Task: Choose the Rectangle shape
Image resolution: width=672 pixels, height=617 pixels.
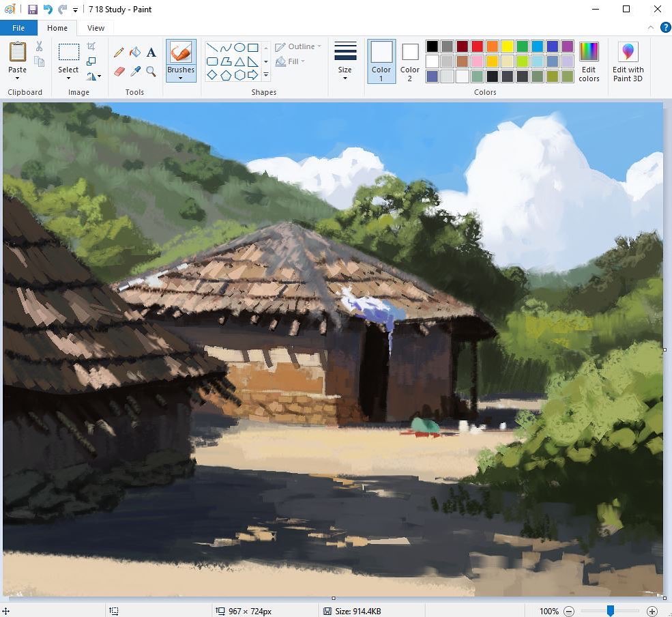Action: click(253, 48)
